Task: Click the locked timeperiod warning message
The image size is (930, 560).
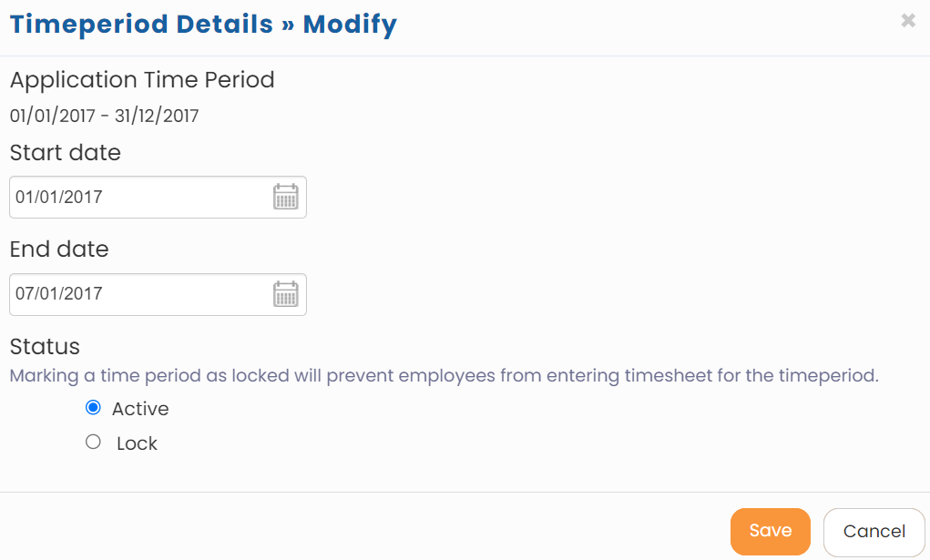Action: pos(444,374)
